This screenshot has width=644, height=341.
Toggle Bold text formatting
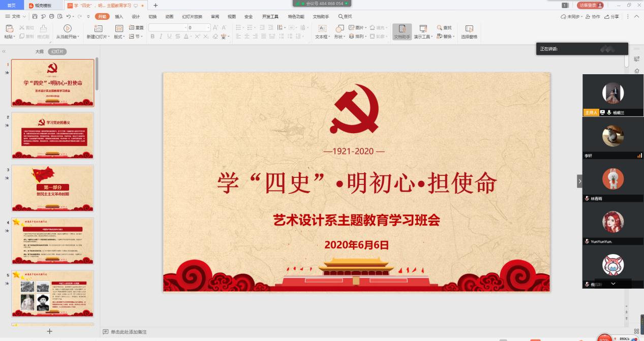tap(152, 37)
